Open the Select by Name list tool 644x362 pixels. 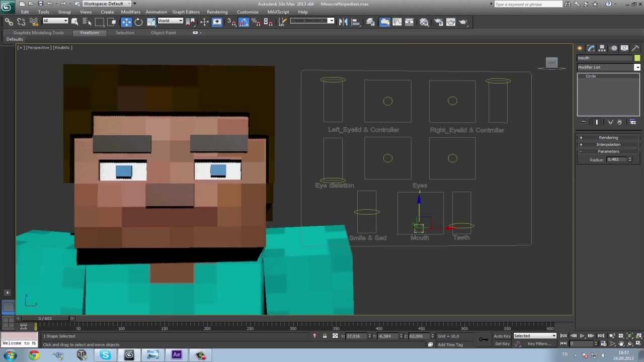[x=87, y=22]
